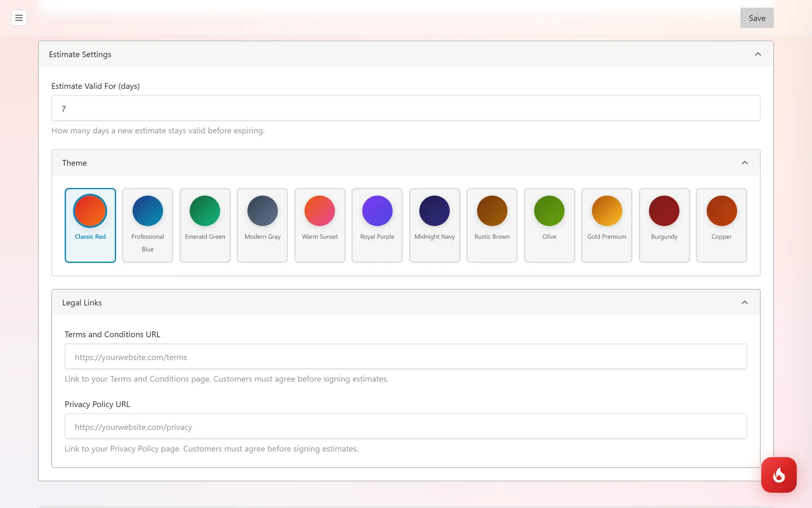
Task: Click the Privacy Policy help text
Action: coord(212,449)
